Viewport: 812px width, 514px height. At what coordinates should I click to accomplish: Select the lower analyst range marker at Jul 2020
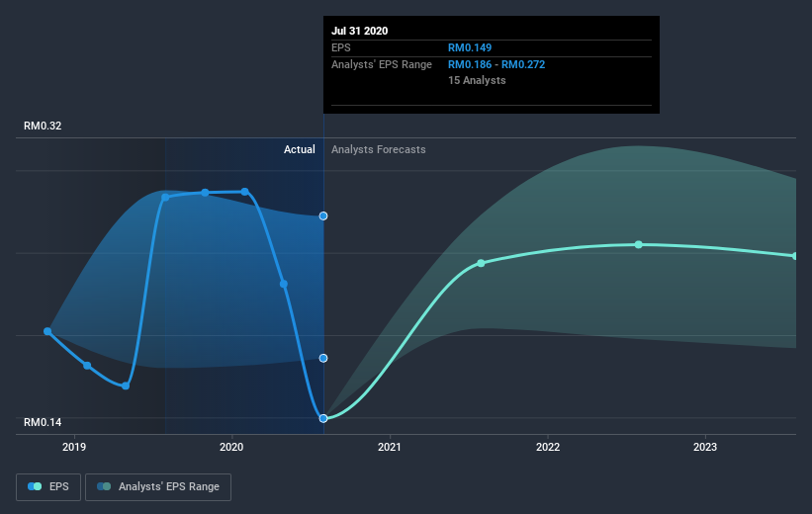(323, 358)
